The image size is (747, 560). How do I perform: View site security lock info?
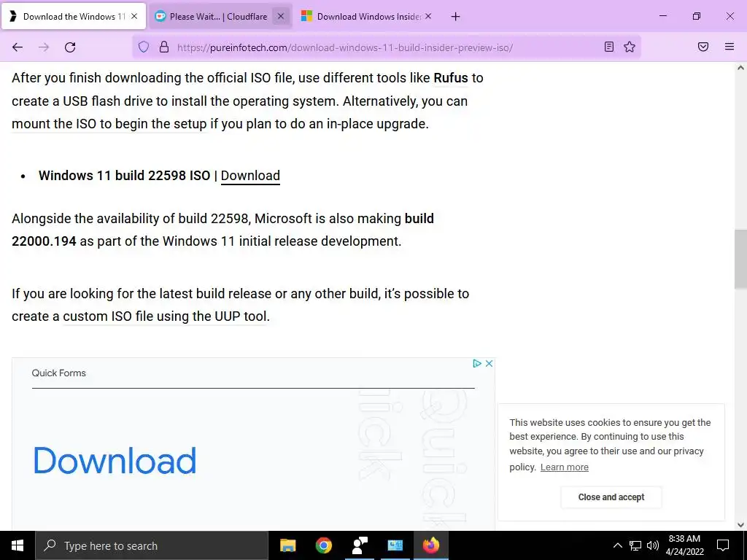click(164, 47)
